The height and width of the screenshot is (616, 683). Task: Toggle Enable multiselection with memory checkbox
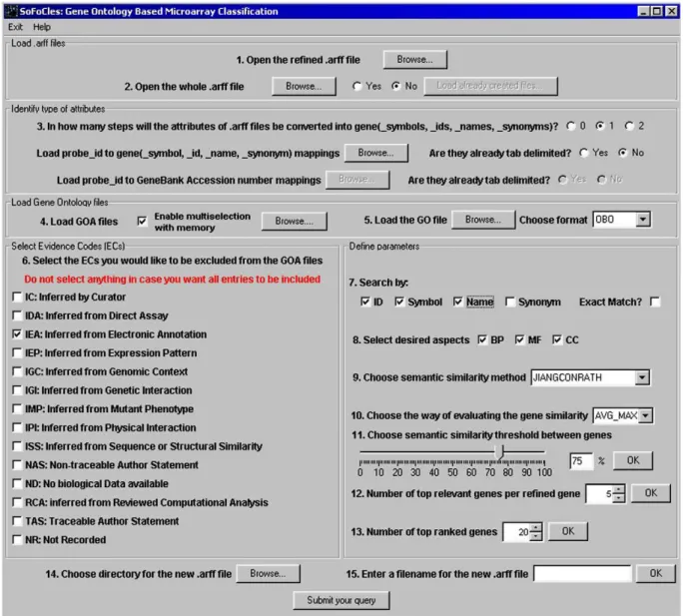coord(142,222)
